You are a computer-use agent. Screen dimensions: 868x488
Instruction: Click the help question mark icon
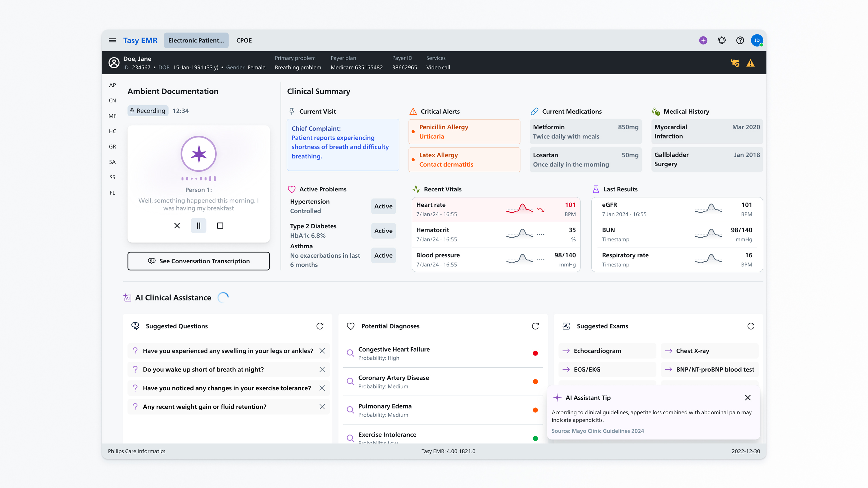740,40
